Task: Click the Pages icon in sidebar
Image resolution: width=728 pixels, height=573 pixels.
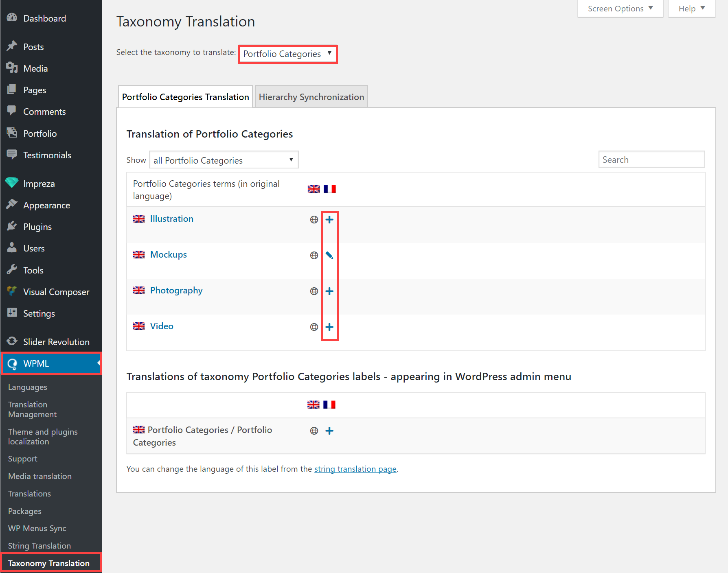Action: tap(12, 89)
